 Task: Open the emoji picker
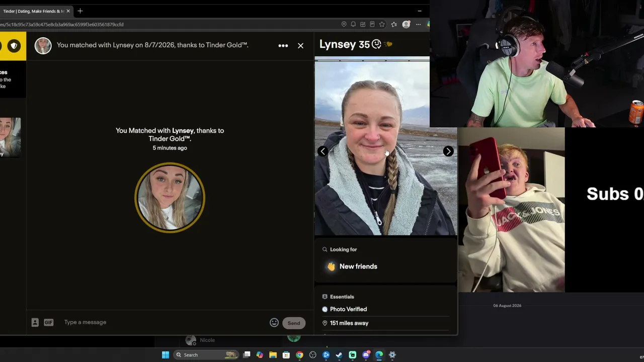tap(274, 323)
